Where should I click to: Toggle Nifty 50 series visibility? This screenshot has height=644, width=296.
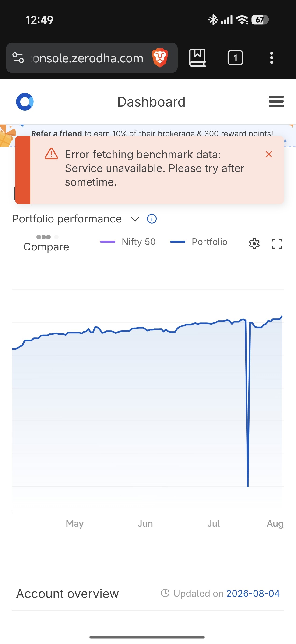click(128, 242)
